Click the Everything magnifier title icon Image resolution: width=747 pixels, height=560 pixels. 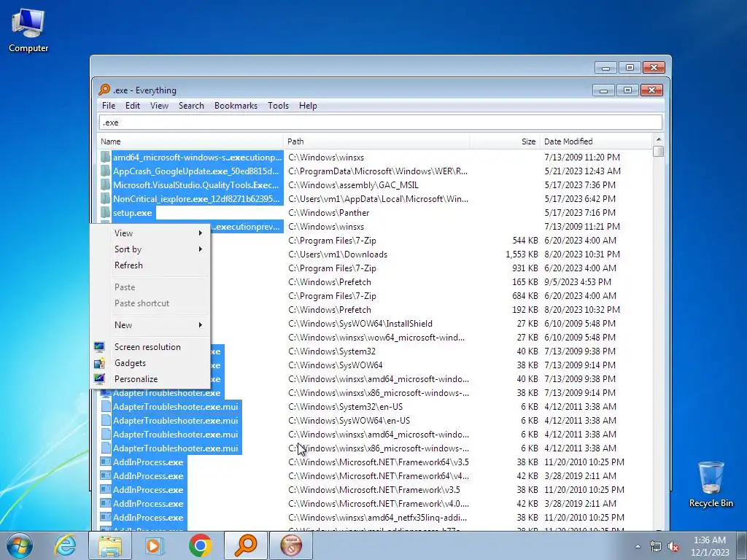(x=104, y=90)
